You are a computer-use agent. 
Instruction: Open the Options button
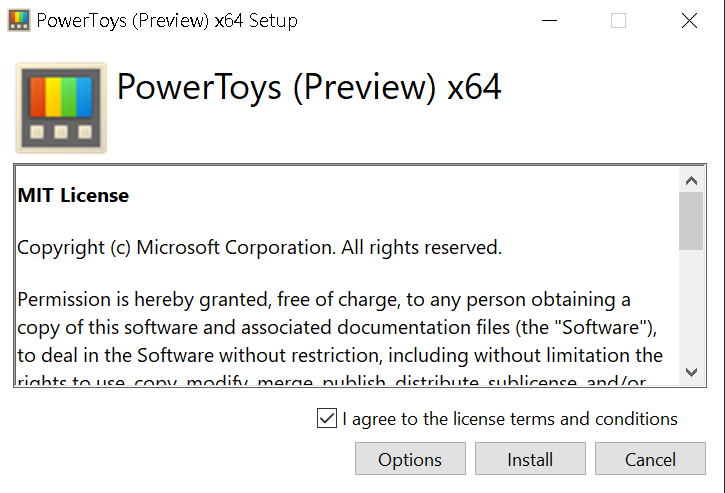click(x=410, y=459)
